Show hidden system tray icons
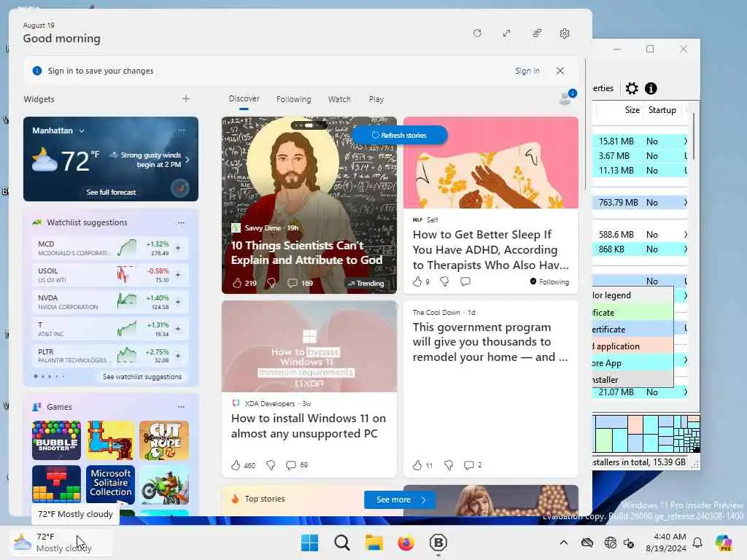The image size is (747, 560). pos(564,542)
